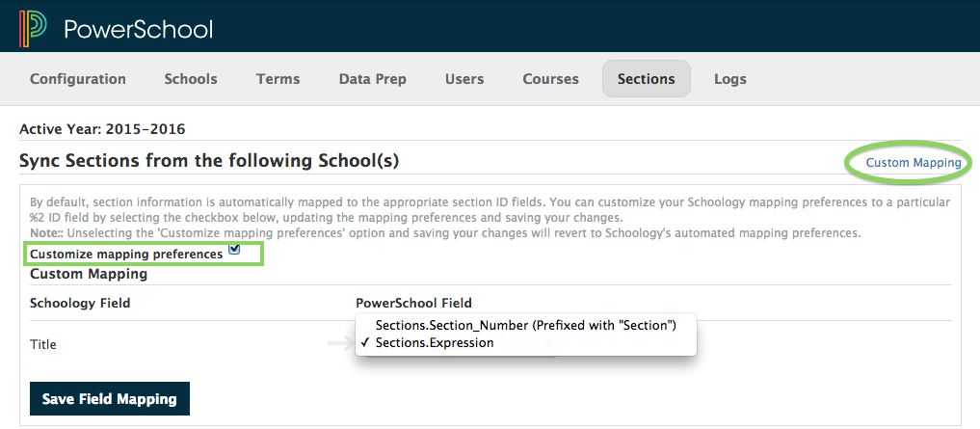
Task: Click the Title field row label
Action: [x=43, y=344]
